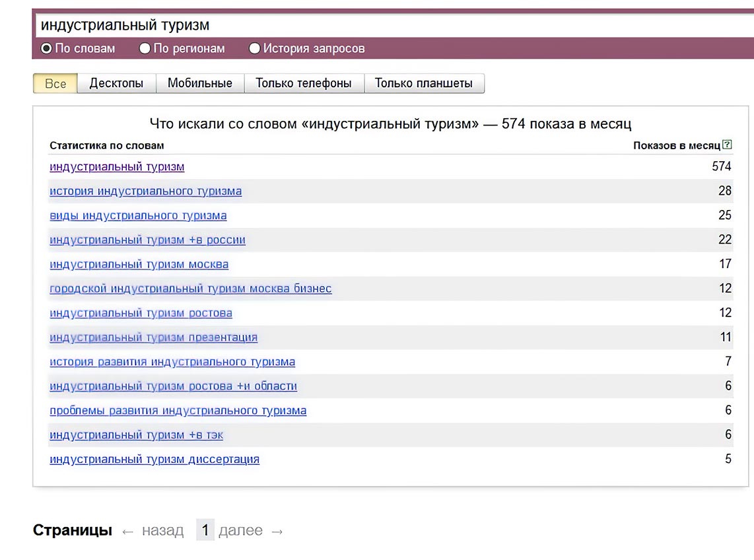Screen dimensions: 754x560
Task: Open the индустриальный туризм москва link
Action: tap(139, 265)
